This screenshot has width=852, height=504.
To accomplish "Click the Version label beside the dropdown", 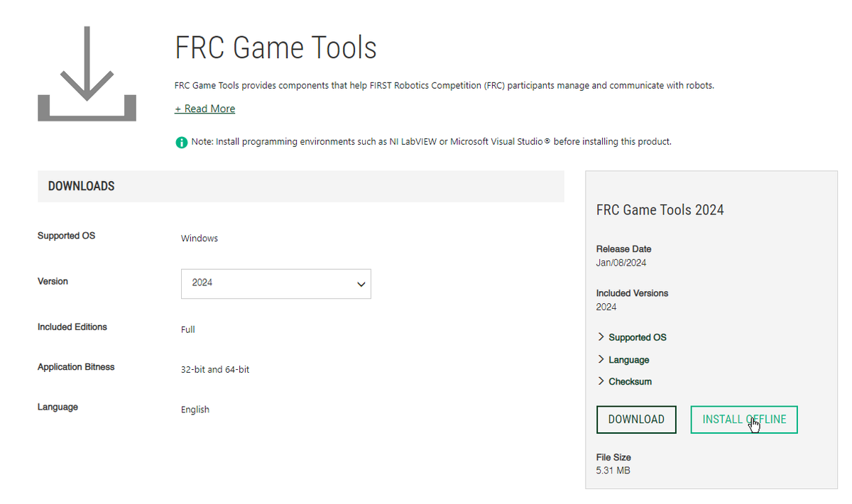I will [x=53, y=282].
